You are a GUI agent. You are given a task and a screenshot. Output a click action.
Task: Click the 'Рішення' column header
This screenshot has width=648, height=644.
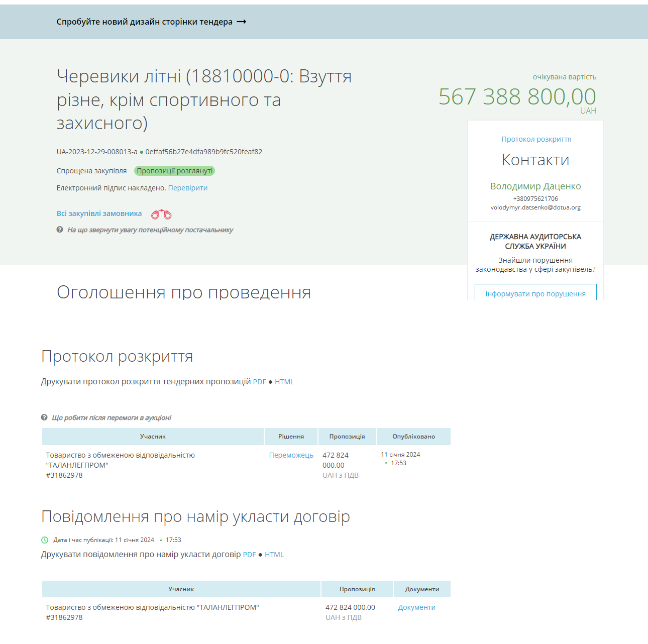tap(291, 437)
